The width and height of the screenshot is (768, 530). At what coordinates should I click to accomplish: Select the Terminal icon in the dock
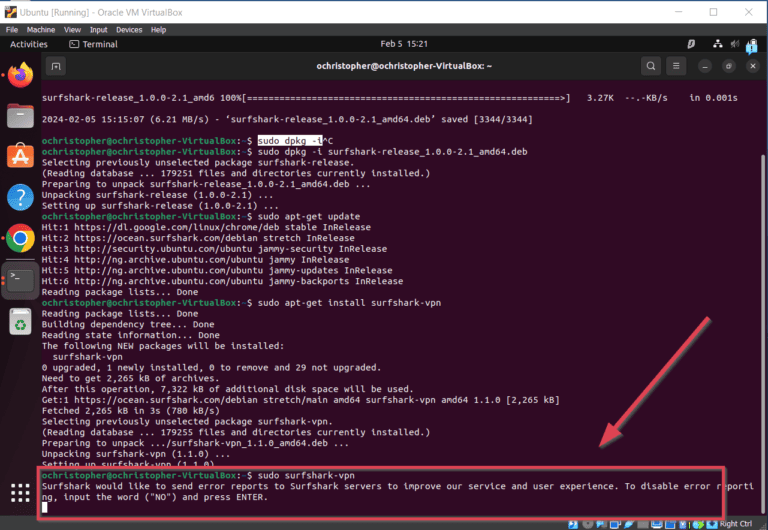pos(20,279)
